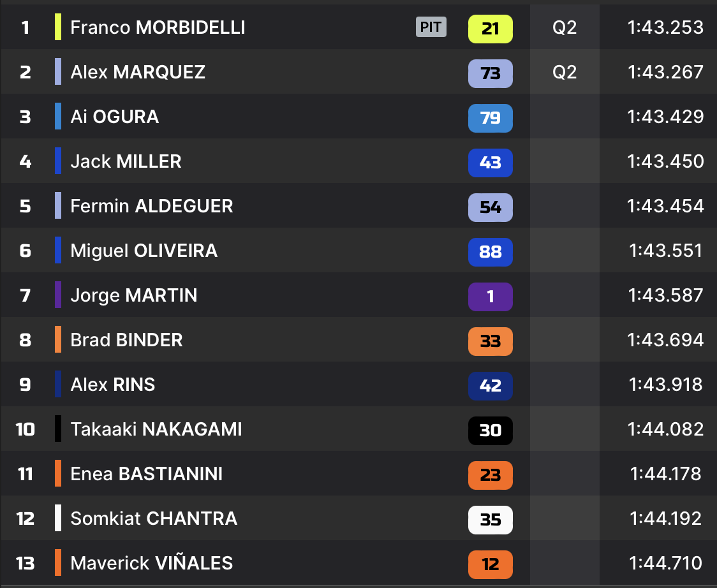717x588 pixels.
Task: Click the purple number 1 badge
Action: tap(490, 297)
